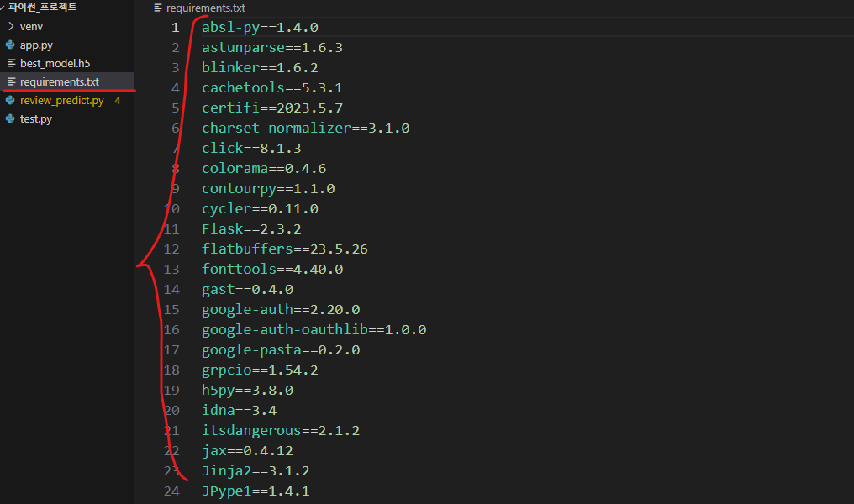The image size is (854, 504).
Task: Expand the venv folder chevron
Action: [11, 26]
